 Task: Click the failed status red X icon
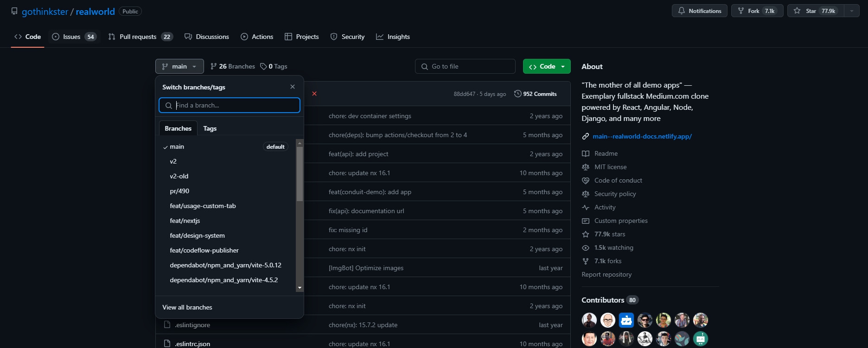314,94
